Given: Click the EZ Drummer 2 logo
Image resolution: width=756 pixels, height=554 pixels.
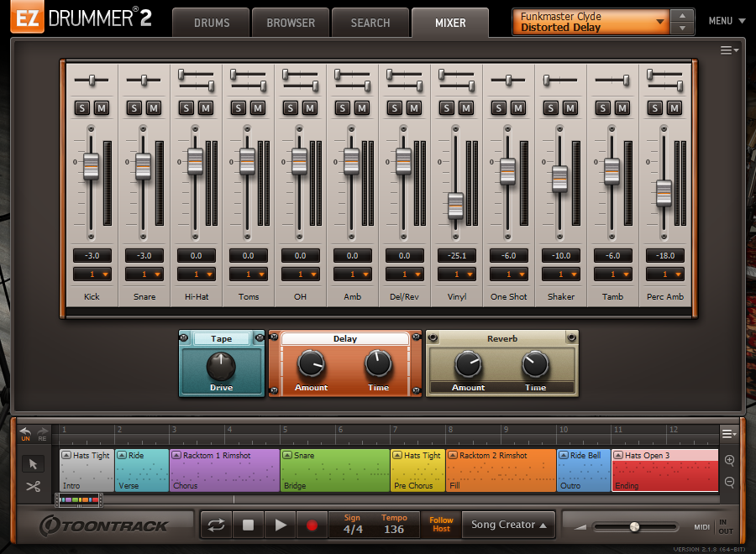Looking at the screenshot, I should point(81,18).
